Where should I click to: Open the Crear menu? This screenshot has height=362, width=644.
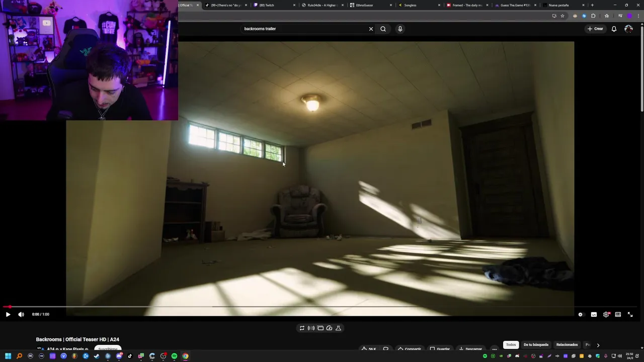point(595,29)
